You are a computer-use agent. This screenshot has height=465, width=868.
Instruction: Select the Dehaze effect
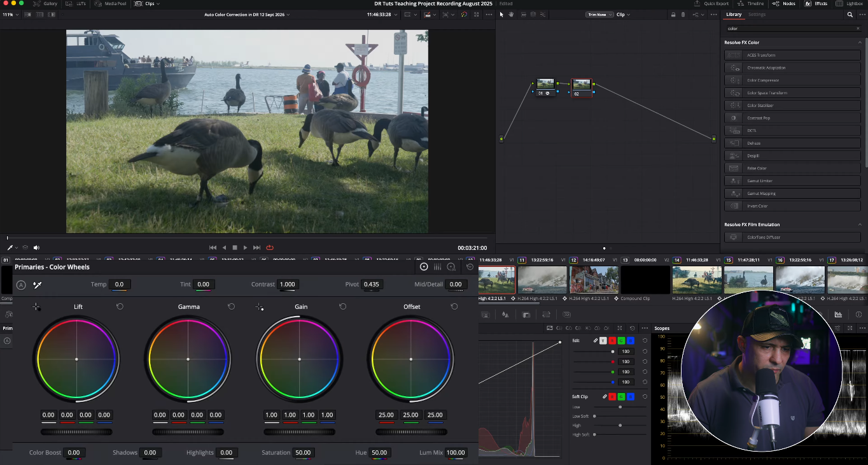pos(792,143)
